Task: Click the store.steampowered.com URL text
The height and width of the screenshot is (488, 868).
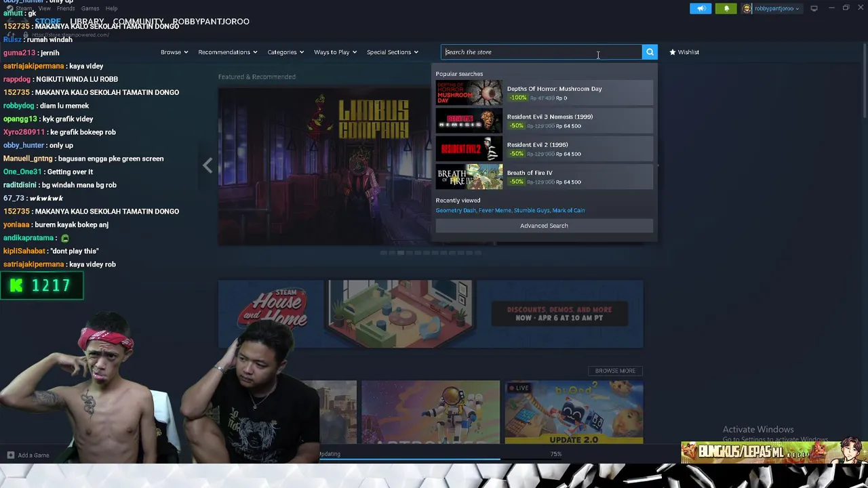Action: (x=70, y=35)
